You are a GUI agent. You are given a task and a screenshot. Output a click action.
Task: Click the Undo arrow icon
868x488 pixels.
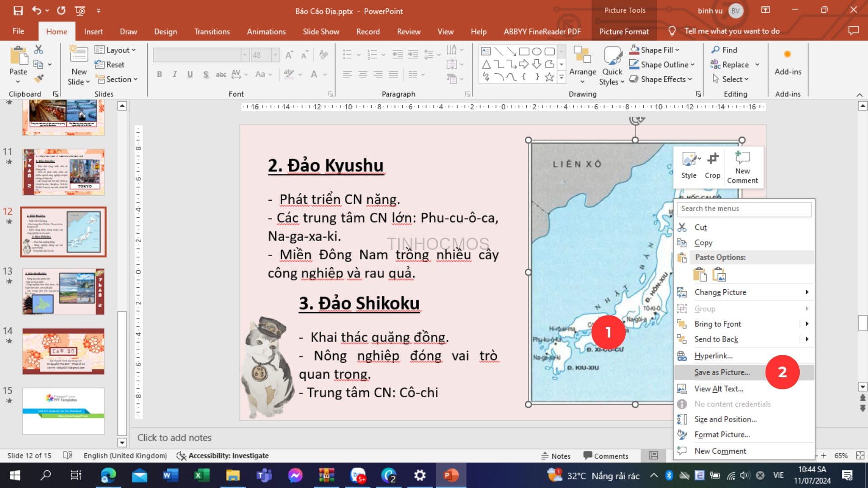pos(37,10)
